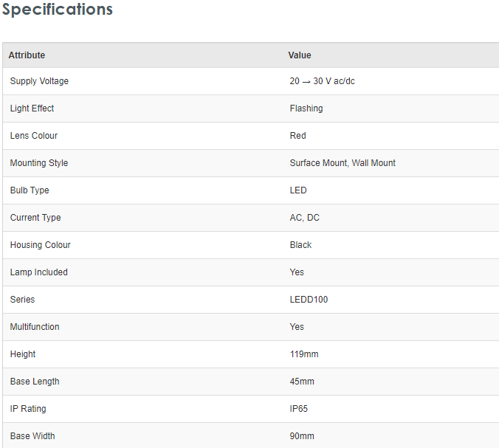Click the 90mm base width value
Viewport: 499px width, 448px height.
302,436
